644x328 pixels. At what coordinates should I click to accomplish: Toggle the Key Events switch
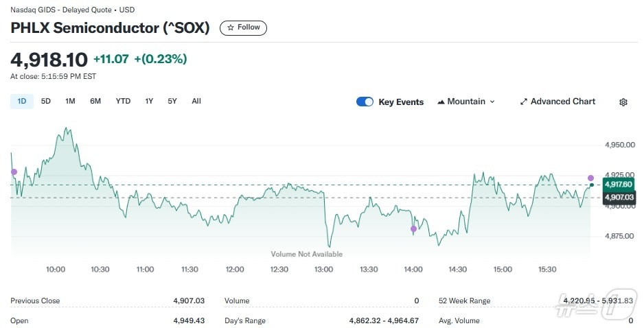[365, 102]
